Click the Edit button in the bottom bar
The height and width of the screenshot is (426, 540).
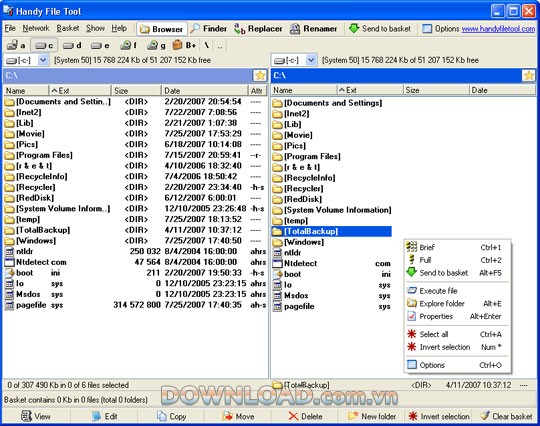pyautogui.click(x=104, y=416)
